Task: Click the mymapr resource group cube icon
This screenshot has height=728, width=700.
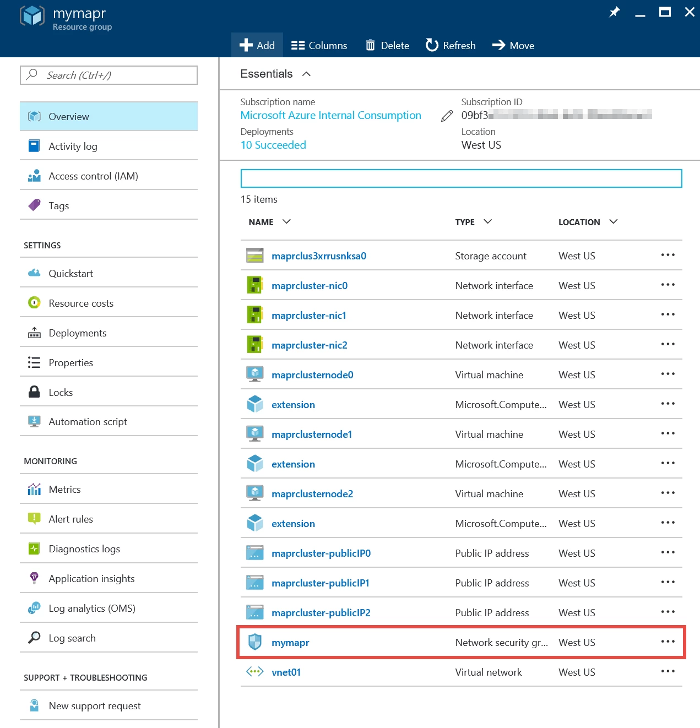Action: [x=32, y=15]
